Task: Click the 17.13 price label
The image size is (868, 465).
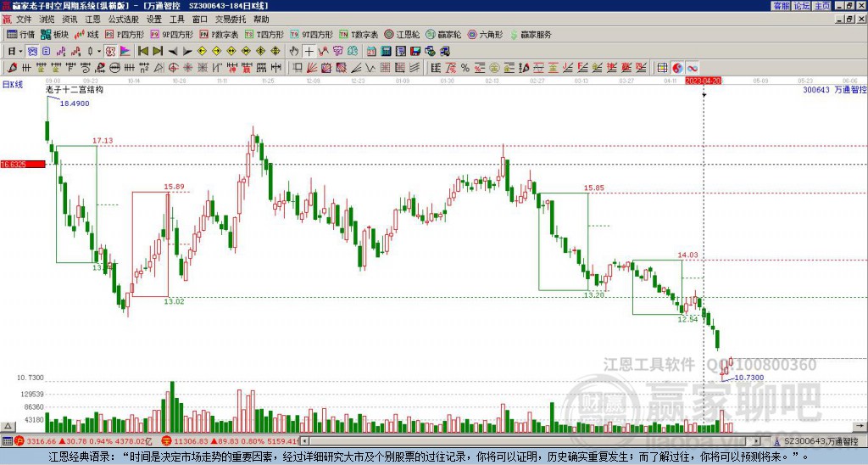Action: (x=103, y=141)
